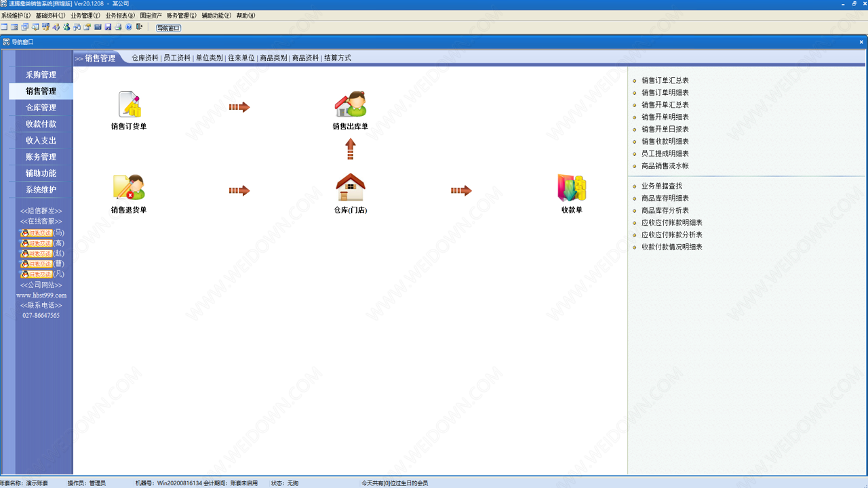Open the 帮助 menu
This screenshot has width=868, height=488.
pos(245,15)
